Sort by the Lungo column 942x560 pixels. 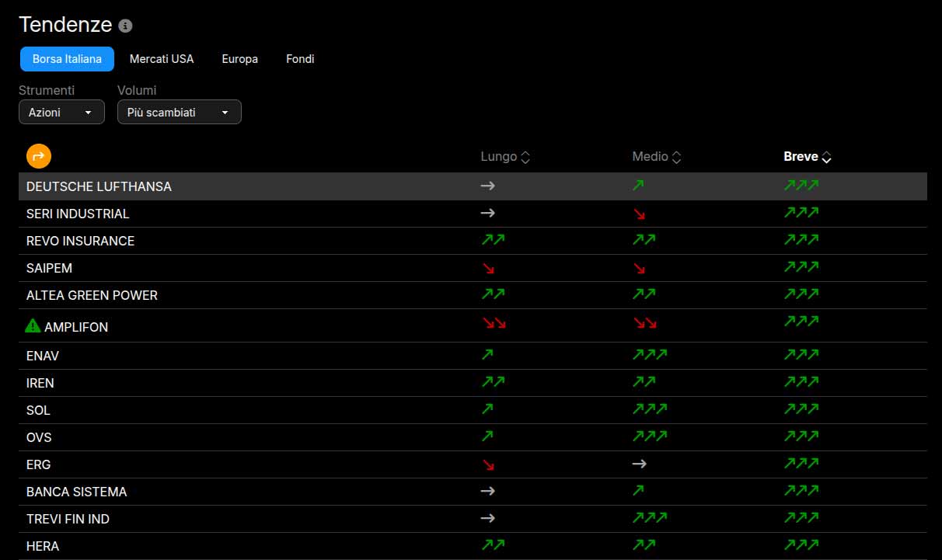(x=505, y=157)
